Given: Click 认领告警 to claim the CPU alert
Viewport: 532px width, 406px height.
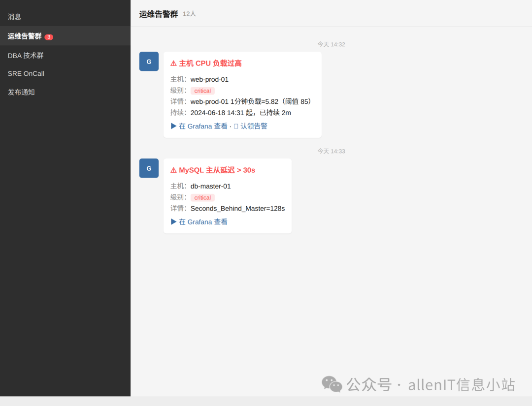Looking at the screenshot, I should (250, 126).
